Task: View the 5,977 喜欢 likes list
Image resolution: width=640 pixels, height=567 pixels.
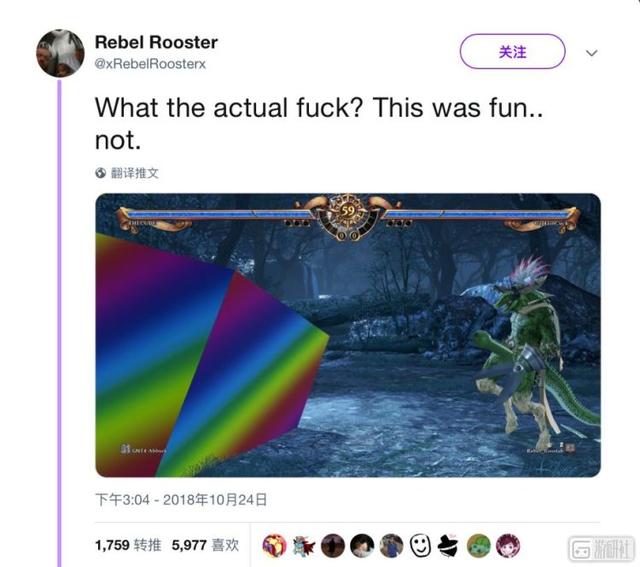Action: (205, 545)
